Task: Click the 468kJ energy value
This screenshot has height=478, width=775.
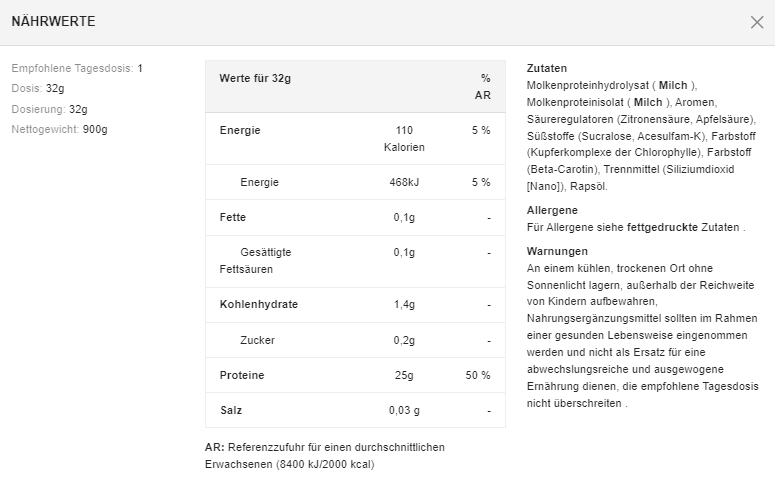Action: [x=404, y=182]
